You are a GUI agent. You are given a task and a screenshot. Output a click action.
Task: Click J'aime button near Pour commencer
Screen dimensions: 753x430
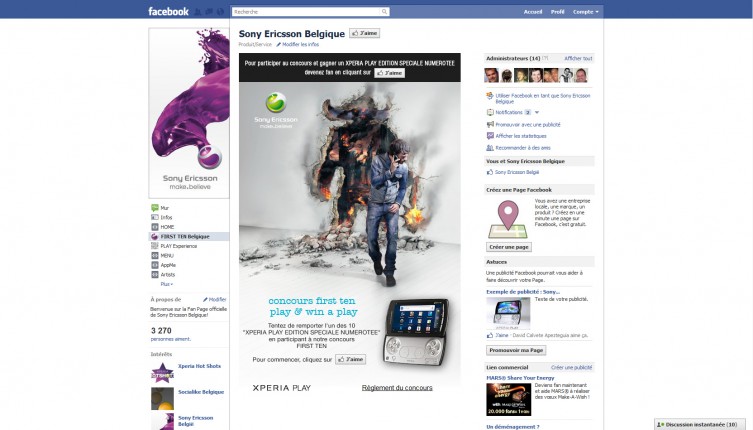[x=350, y=359]
